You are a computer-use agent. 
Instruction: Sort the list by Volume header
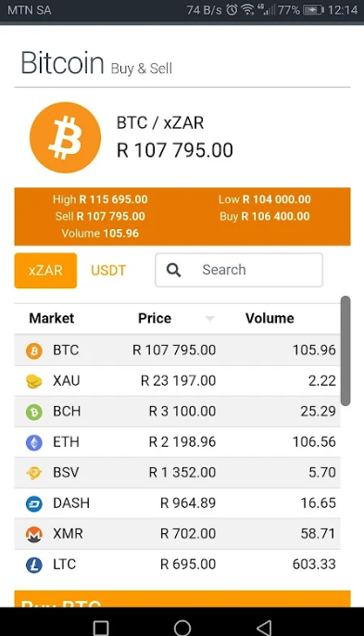270,318
